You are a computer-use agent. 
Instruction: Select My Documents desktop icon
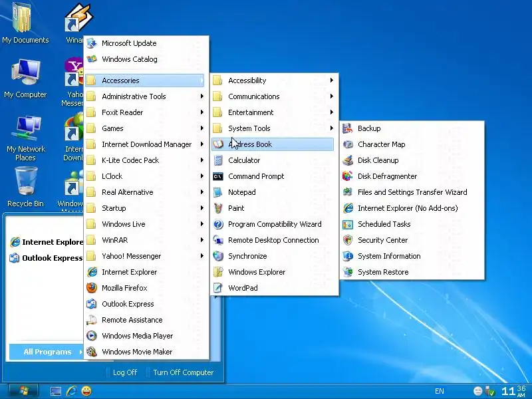25,23
